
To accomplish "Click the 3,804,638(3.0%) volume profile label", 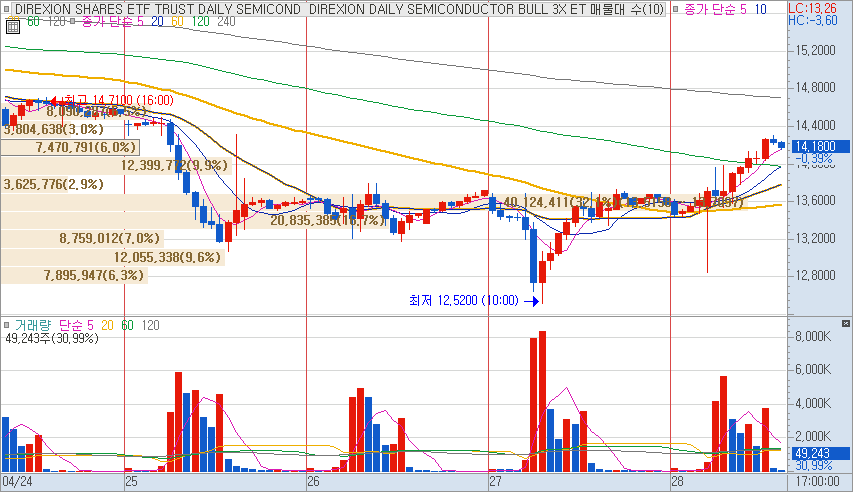I will point(53,129).
